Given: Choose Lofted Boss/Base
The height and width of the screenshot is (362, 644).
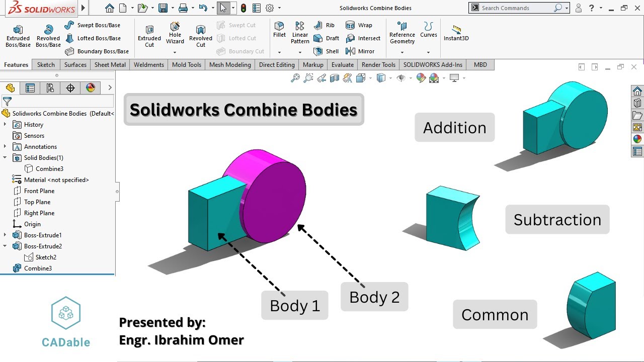Looking at the screenshot, I should 93,38.
